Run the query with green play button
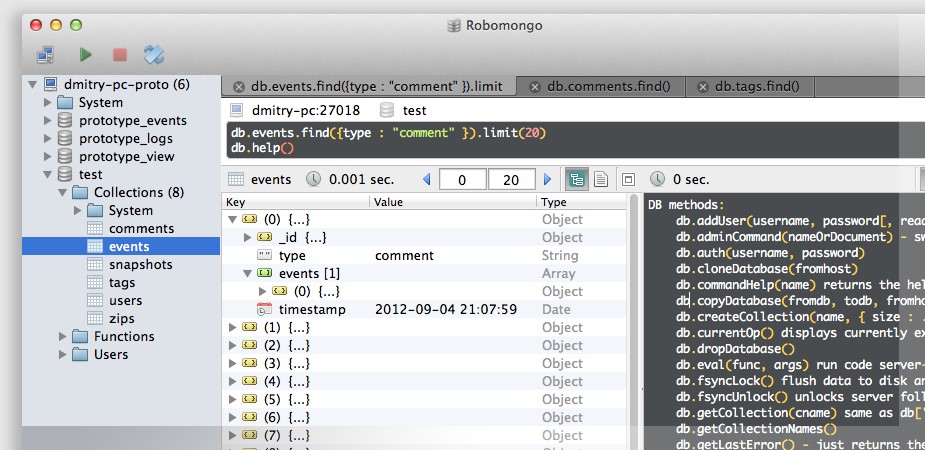The width and height of the screenshot is (925, 450). click(86, 54)
